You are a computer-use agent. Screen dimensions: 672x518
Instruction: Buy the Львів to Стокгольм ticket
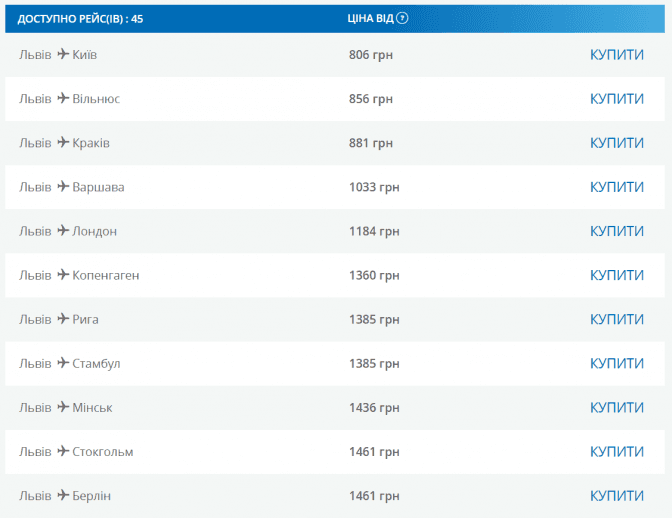coord(616,452)
